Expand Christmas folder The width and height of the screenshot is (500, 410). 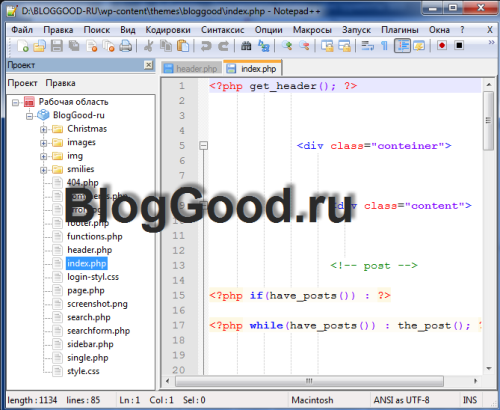pyautogui.click(x=43, y=129)
